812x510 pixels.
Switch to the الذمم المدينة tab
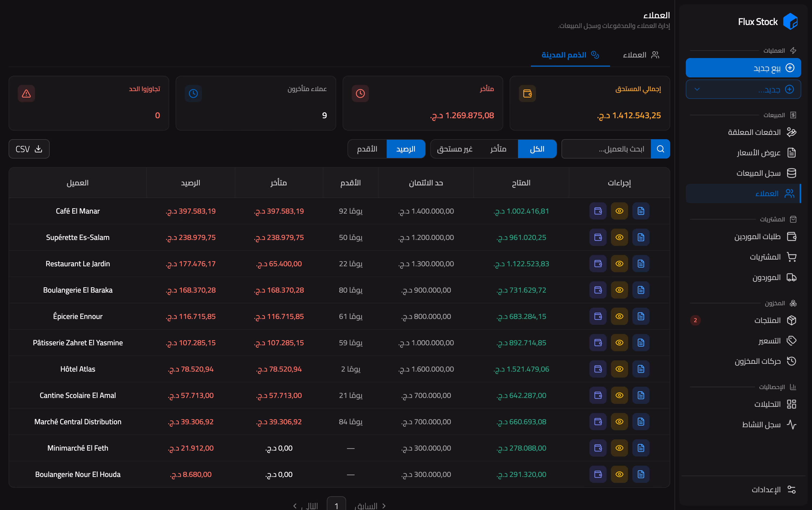tap(570, 55)
